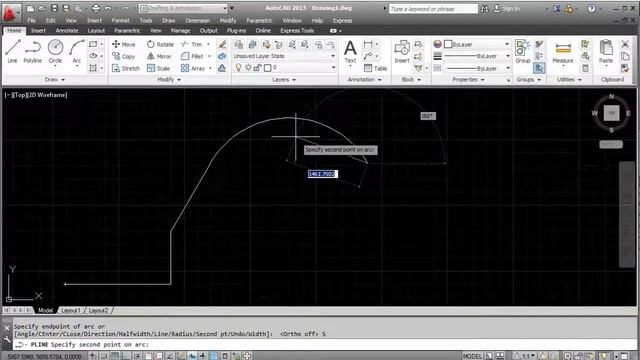Viewport: 640px width, 360px height.
Task: Click the Help question mark icon
Action: point(591,8)
